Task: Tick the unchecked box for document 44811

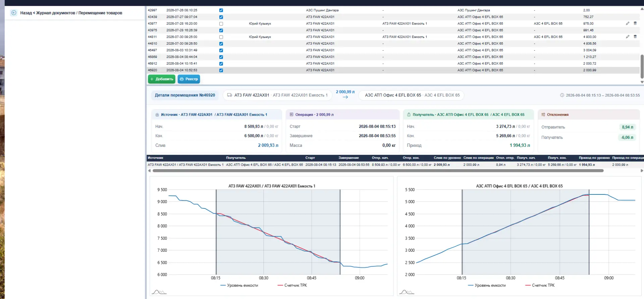Action: point(221,37)
